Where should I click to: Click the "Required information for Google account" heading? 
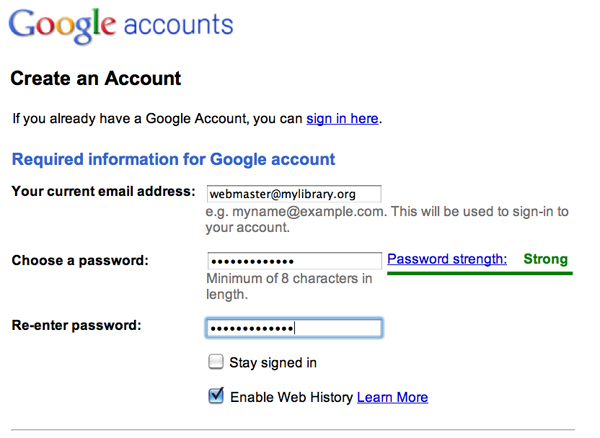point(173,159)
